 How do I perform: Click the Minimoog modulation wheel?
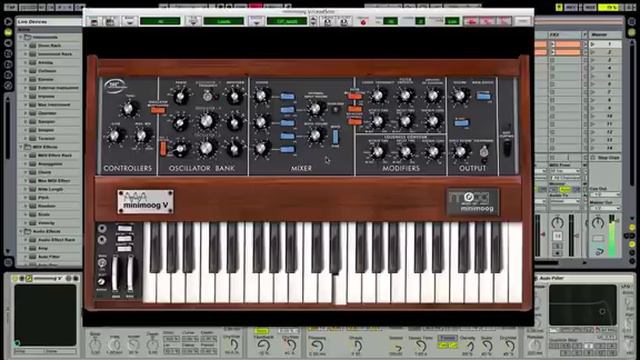click(130, 274)
